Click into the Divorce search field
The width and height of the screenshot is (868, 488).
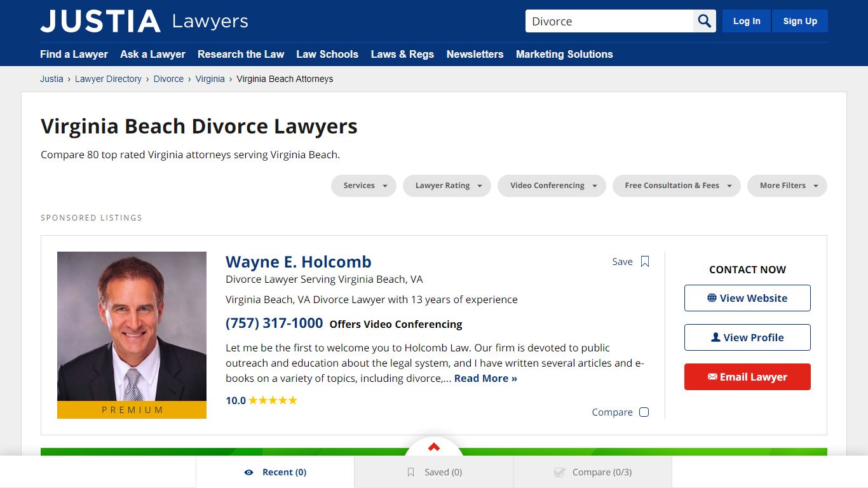click(x=609, y=21)
